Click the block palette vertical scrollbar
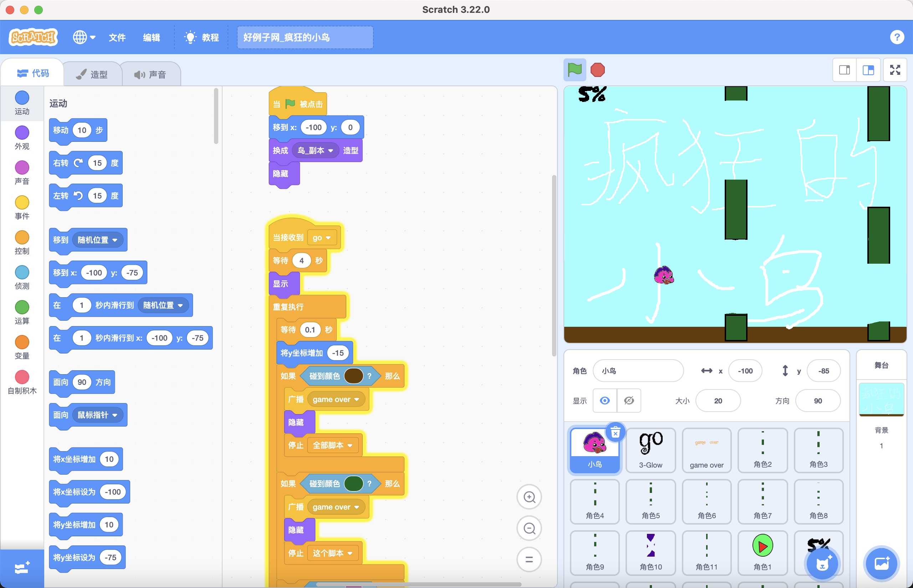The image size is (913, 588). coord(216,116)
